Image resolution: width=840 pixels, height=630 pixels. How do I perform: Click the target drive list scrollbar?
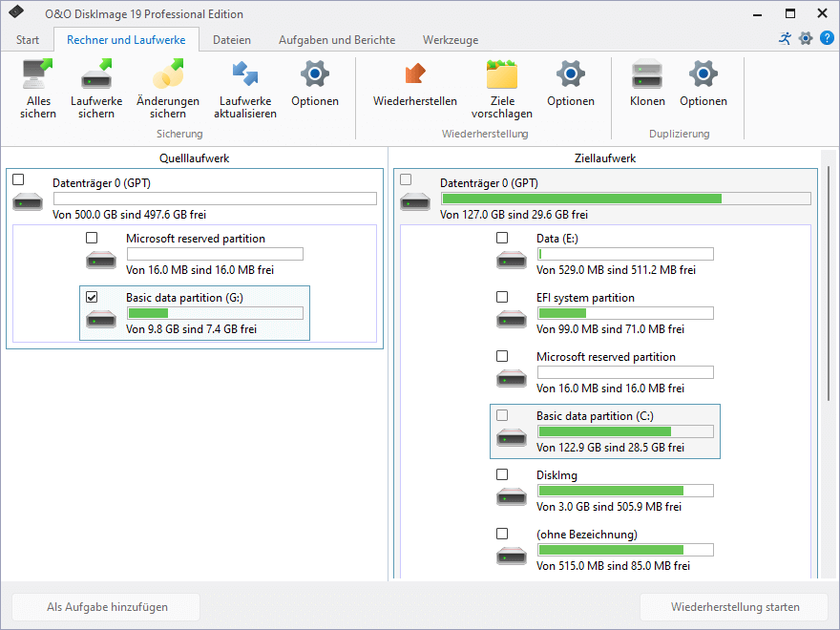[829, 283]
